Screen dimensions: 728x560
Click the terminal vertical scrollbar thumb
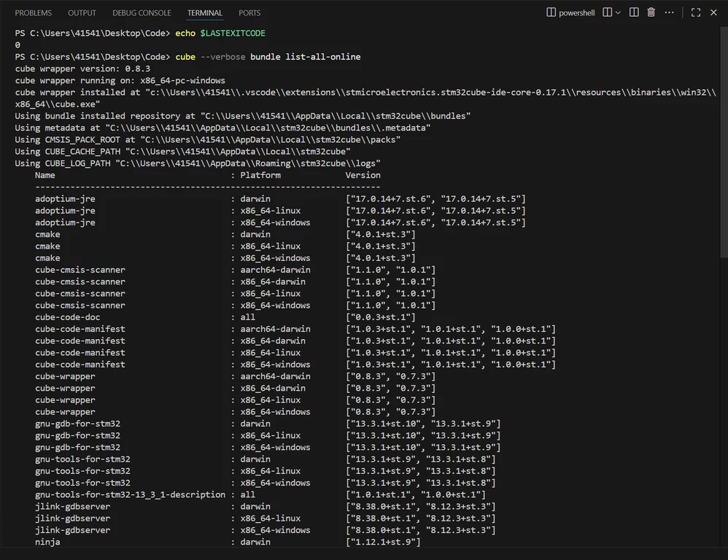[x=724, y=142]
